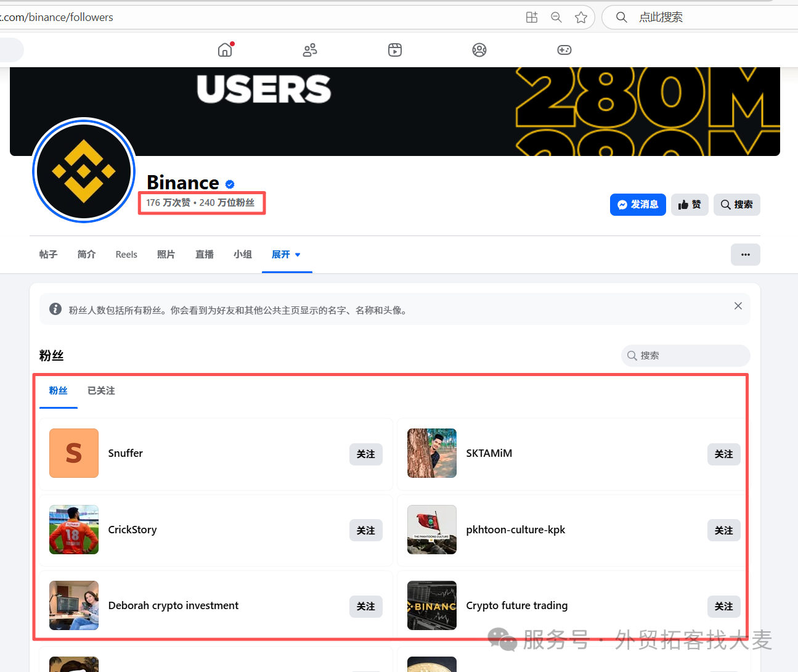
Task: Select the 粉丝 sub-tab
Action: (x=59, y=391)
